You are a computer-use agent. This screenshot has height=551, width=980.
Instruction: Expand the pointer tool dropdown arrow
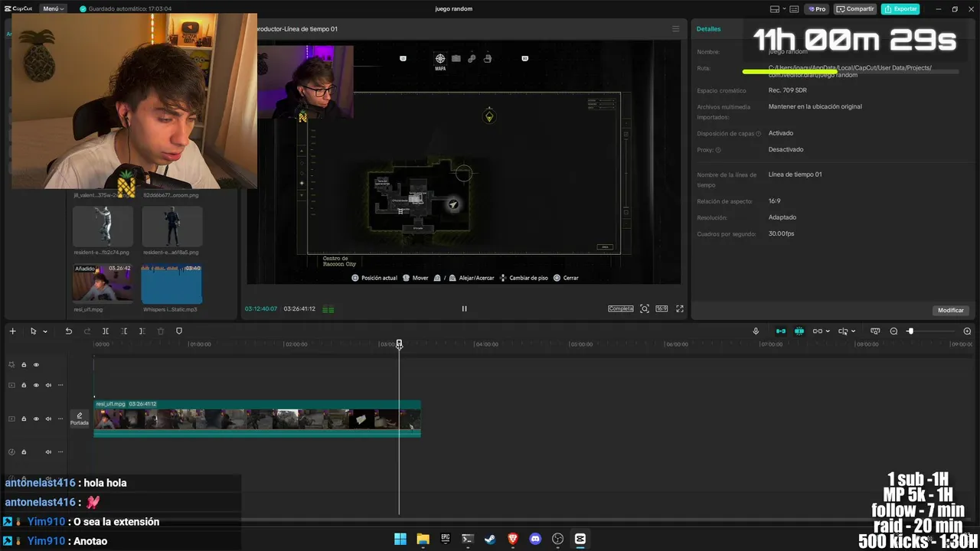coord(45,332)
